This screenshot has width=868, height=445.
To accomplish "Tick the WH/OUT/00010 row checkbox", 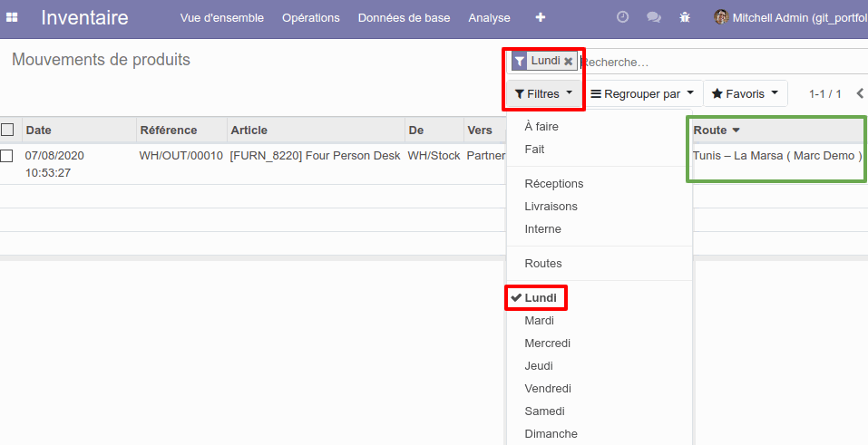I will (x=6, y=156).
